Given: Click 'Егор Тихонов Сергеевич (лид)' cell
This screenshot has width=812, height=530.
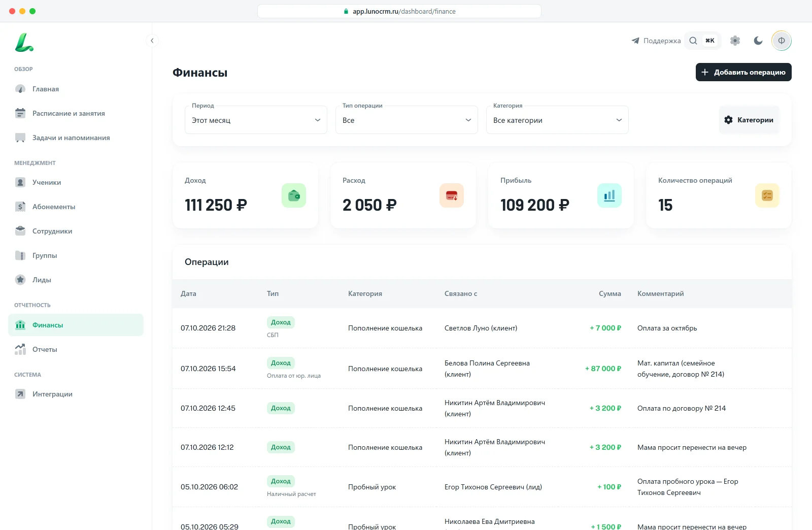Looking at the screenshot, I should click(493, 487).
